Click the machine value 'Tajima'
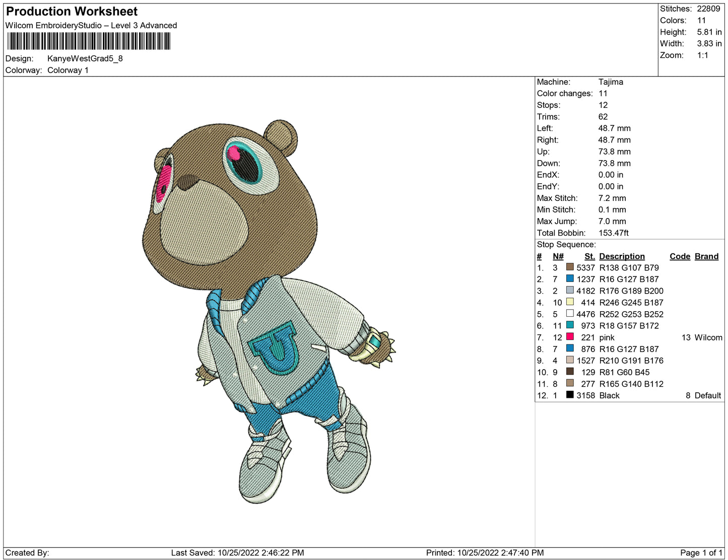The image size is (728, 560). 611,82
